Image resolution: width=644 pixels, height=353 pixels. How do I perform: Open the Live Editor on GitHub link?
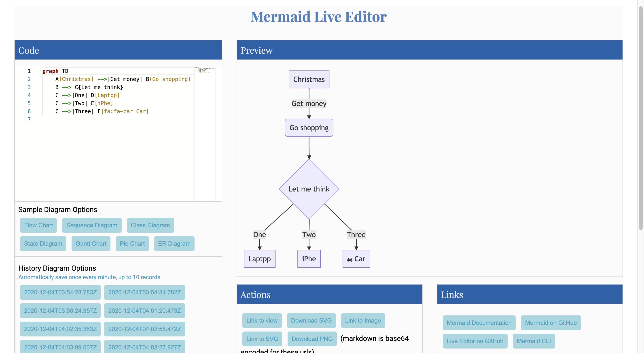pyautogui.click(x=475, y=341)
